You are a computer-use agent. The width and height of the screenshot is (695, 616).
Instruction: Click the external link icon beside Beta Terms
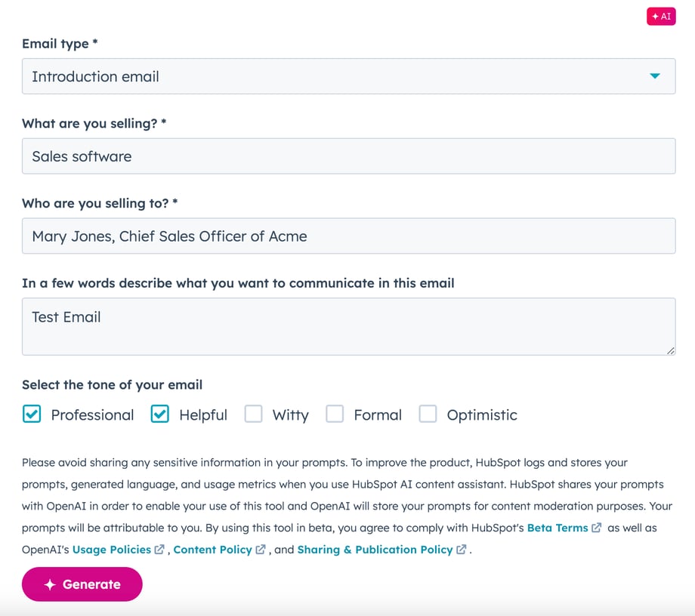click(596, 528)
